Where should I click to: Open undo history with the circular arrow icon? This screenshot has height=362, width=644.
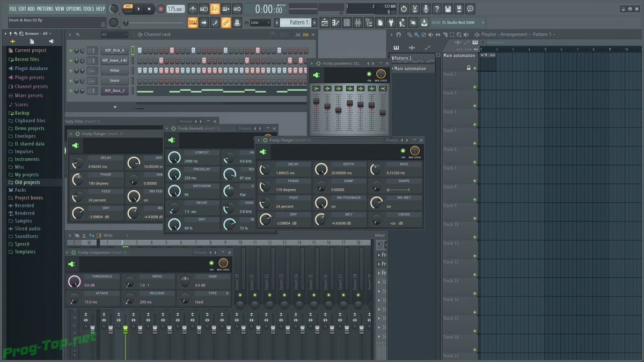pos(404,9)
